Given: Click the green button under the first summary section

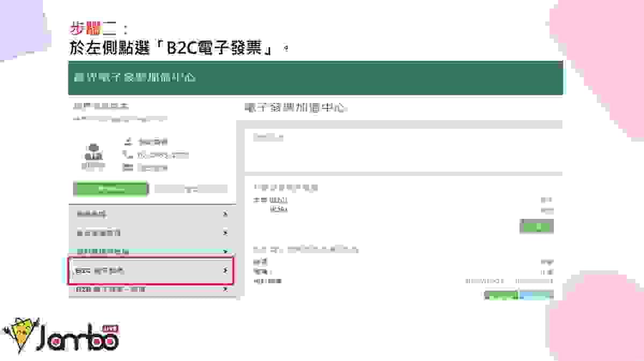Looking at the screenshot, I should (x=536, y=226).
